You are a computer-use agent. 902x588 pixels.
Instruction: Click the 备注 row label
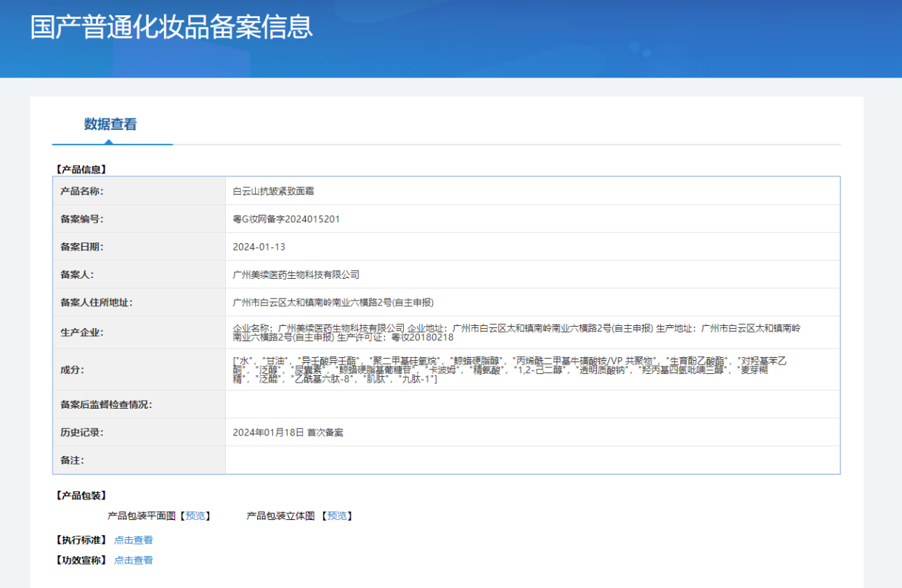(x=73, y=460)
